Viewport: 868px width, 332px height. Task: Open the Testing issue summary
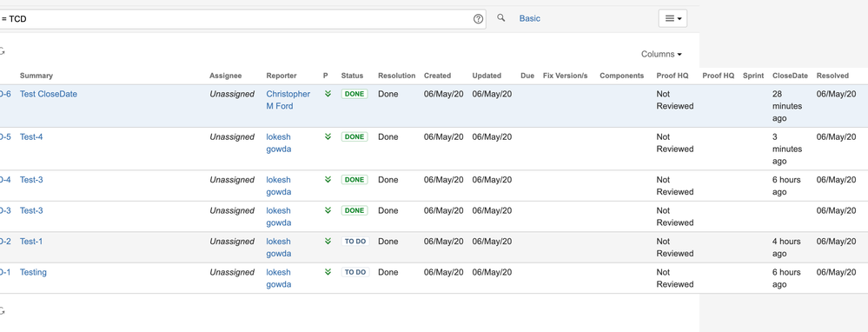coord(33,272)
